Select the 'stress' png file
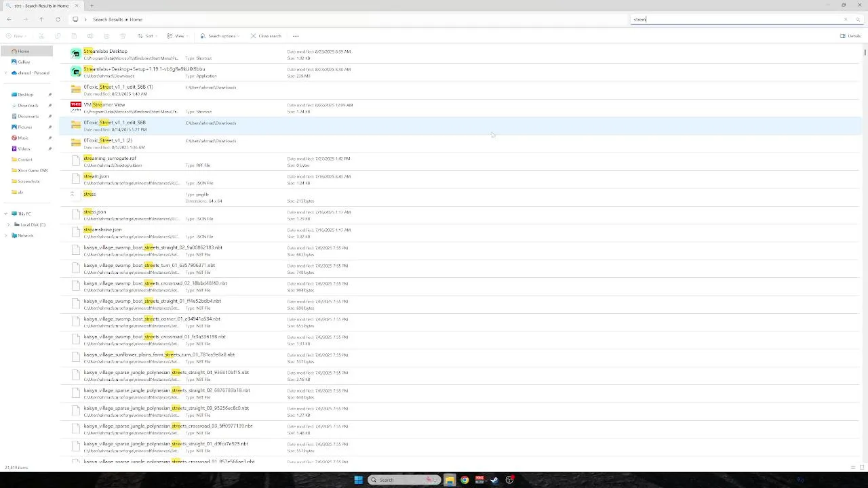The height and width of the screenshot is (488, 868). 460,197
